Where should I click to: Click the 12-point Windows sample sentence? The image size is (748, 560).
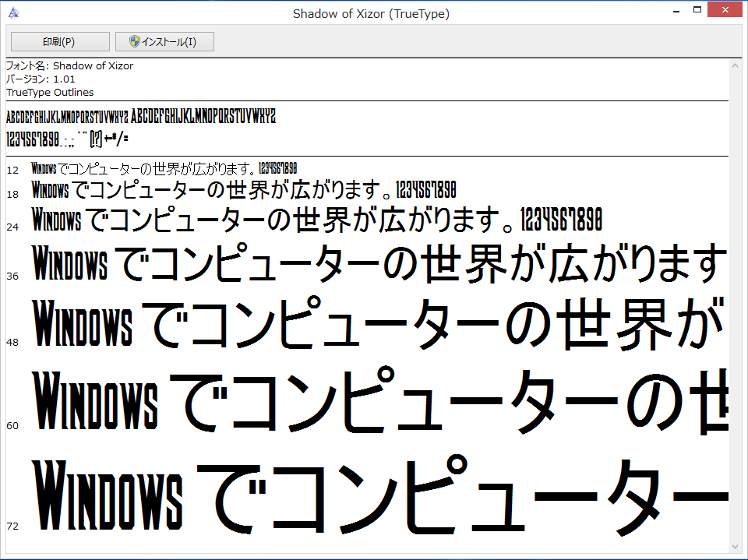coord(164,168)
